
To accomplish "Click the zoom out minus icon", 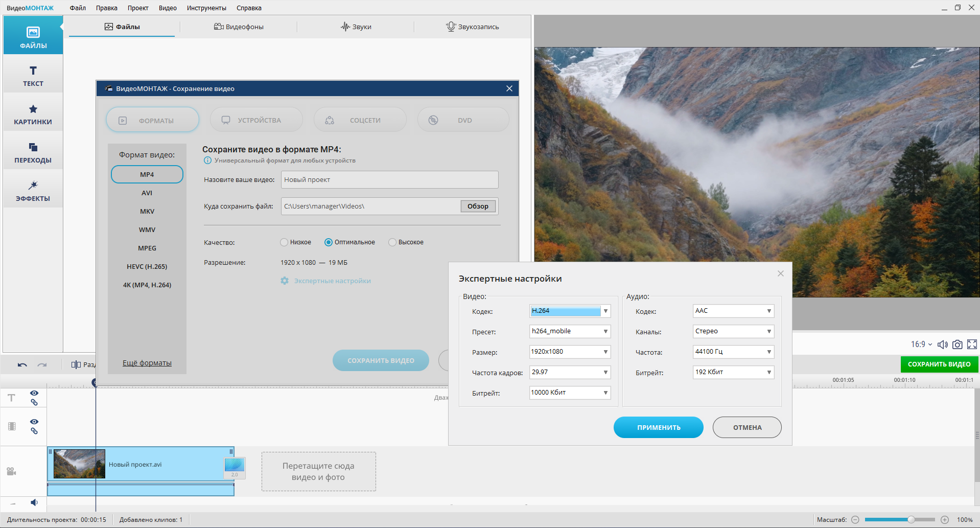I will [x=855, y=520].
